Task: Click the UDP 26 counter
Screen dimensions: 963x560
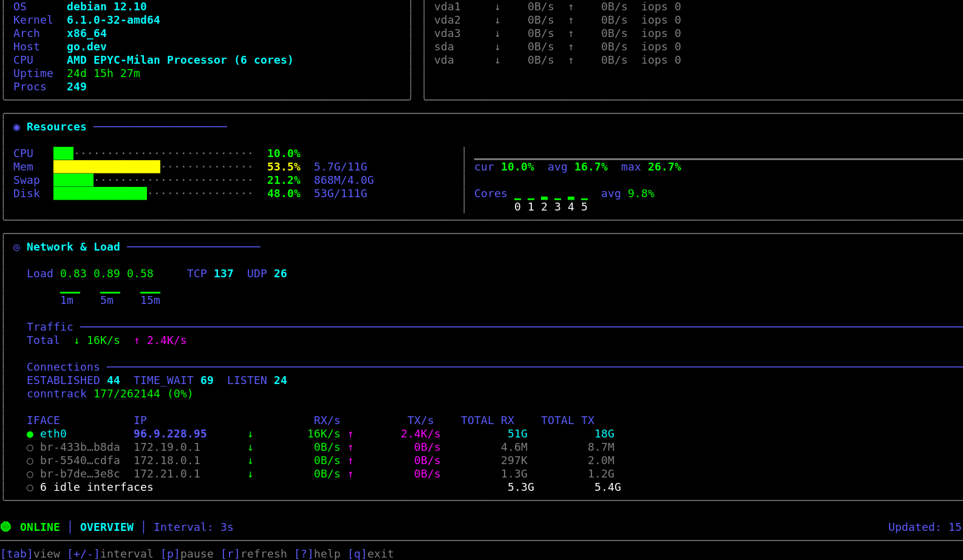Action: (x=267, y=274)
